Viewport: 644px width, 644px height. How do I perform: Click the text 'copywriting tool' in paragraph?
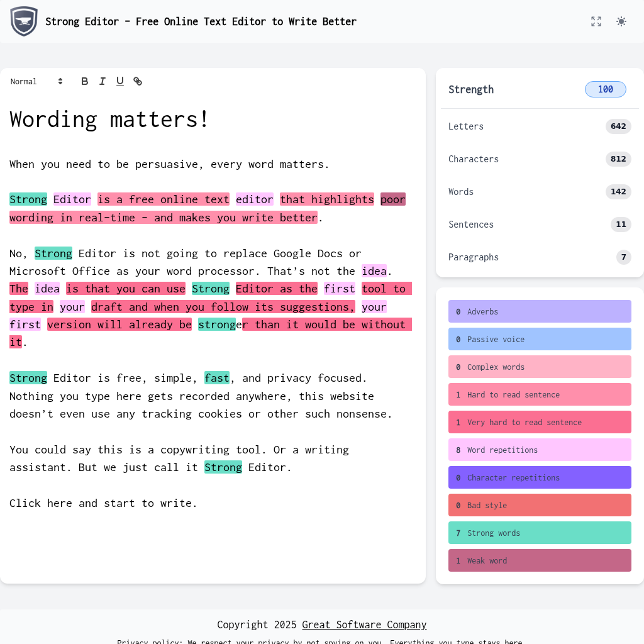[x=210, y=450]
